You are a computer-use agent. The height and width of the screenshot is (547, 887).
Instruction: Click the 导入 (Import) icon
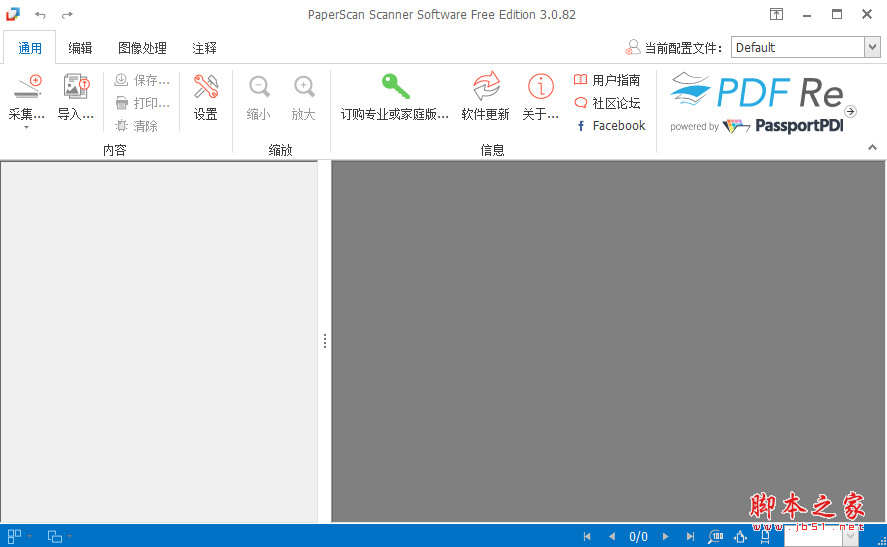tap(76, 87)
